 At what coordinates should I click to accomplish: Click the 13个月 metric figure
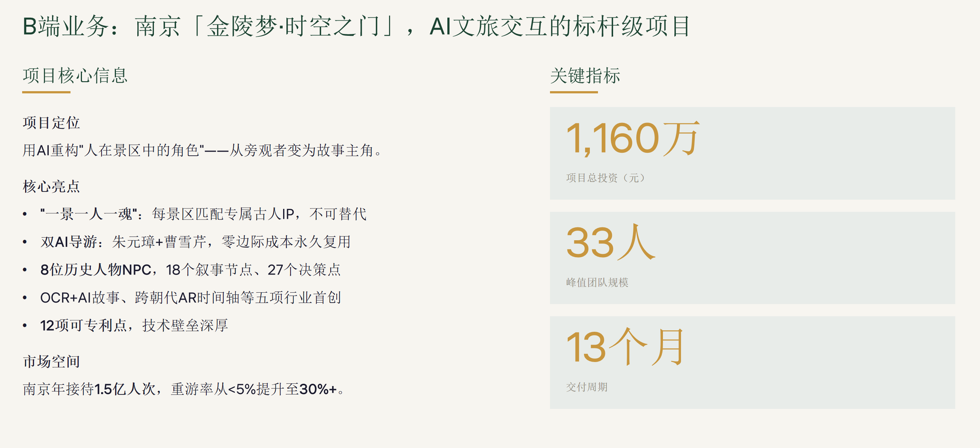pos(625,347)
